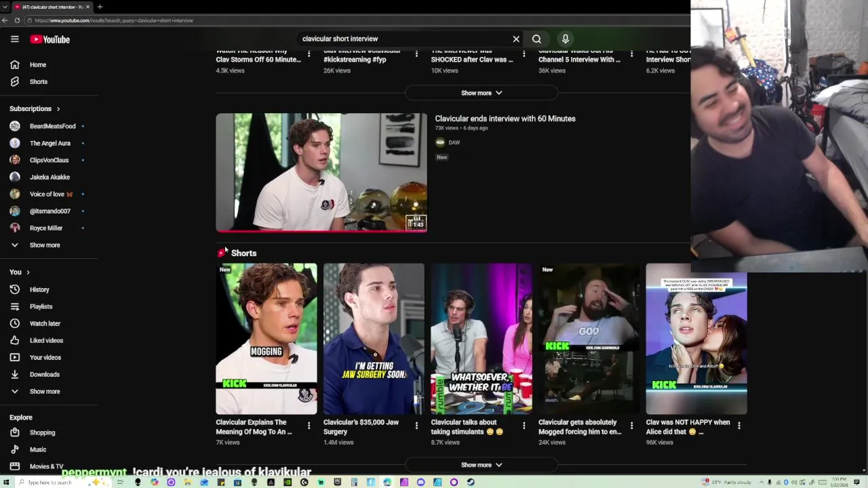Viewport: 868px width, 488px height.
Task: Open @itsmando007 subscription
Action: [49, 211]
